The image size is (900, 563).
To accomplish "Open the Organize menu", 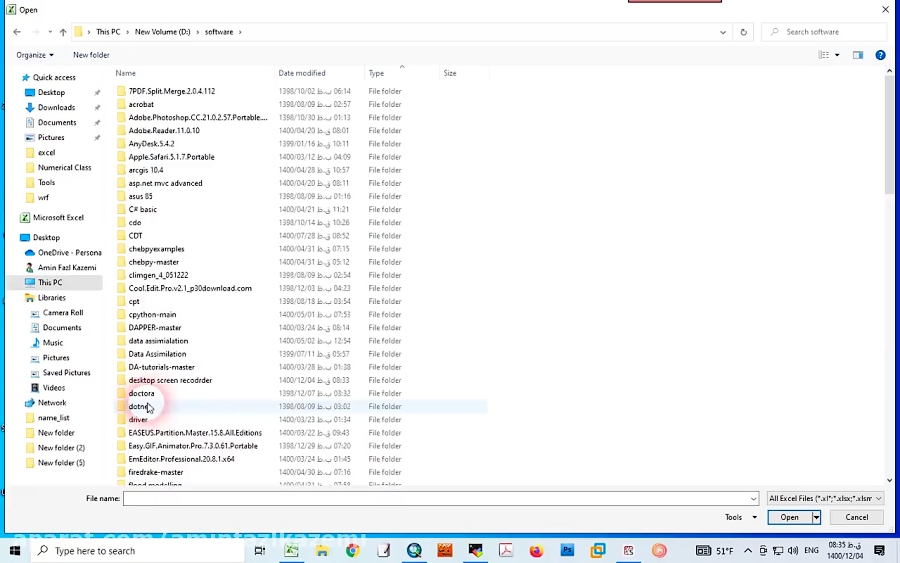I will (x=35, y=55).
